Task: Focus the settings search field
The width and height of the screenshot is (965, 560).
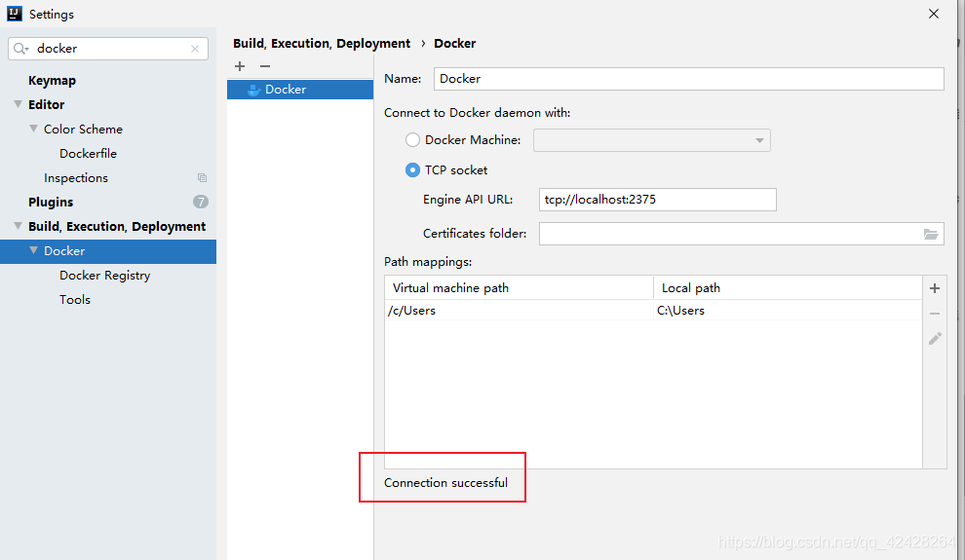Action: click(x=108, y=49)
